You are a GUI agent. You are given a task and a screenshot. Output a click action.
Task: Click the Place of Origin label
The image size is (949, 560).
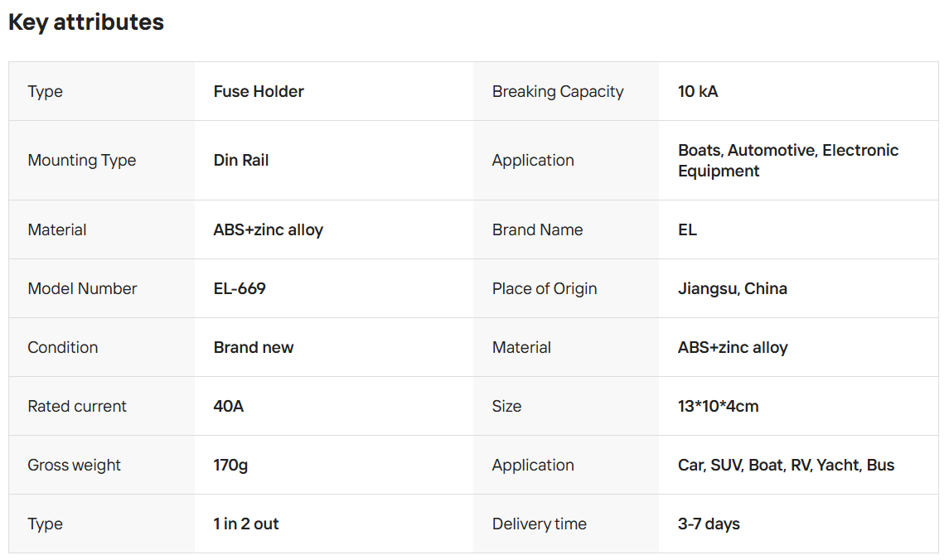[545, 289]
